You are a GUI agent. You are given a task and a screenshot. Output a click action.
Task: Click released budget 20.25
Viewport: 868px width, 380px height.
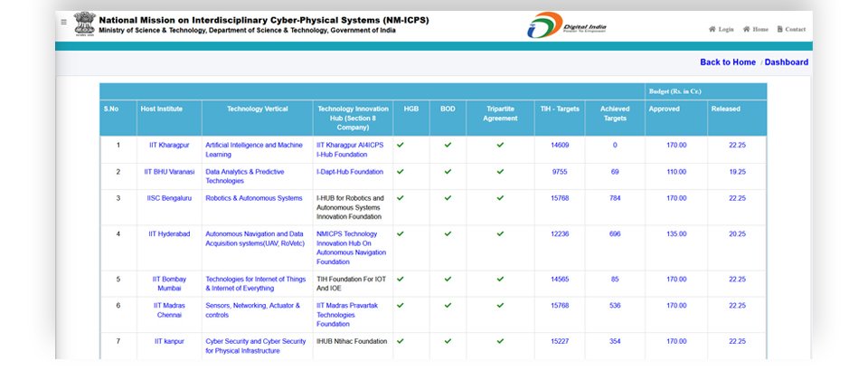[x=738, y=233]
